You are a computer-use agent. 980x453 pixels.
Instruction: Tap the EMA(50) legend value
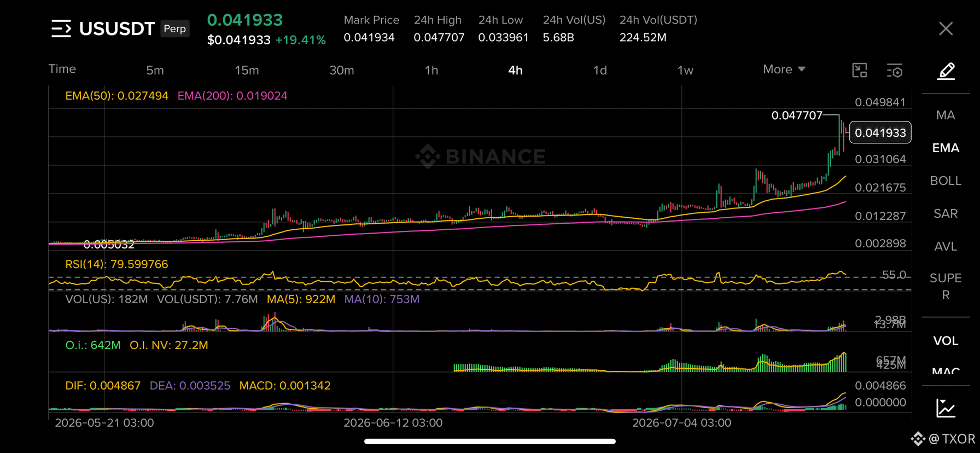116,96
